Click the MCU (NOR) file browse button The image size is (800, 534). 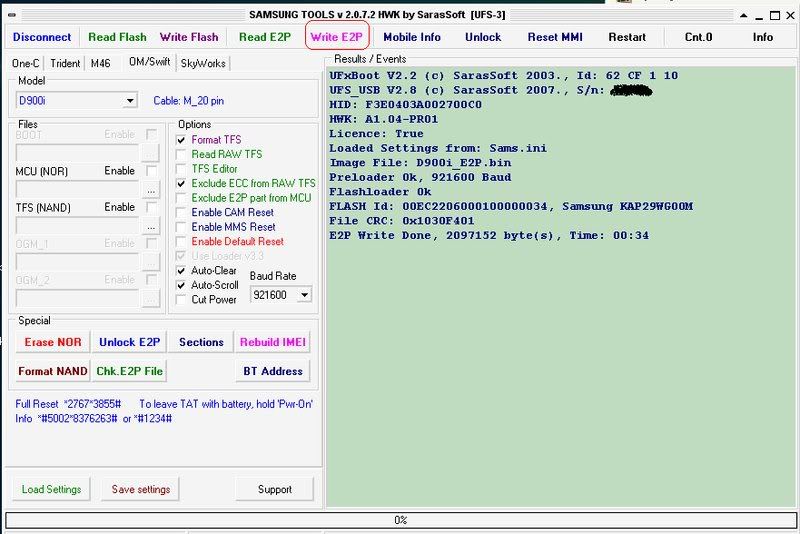coord(151,189)
